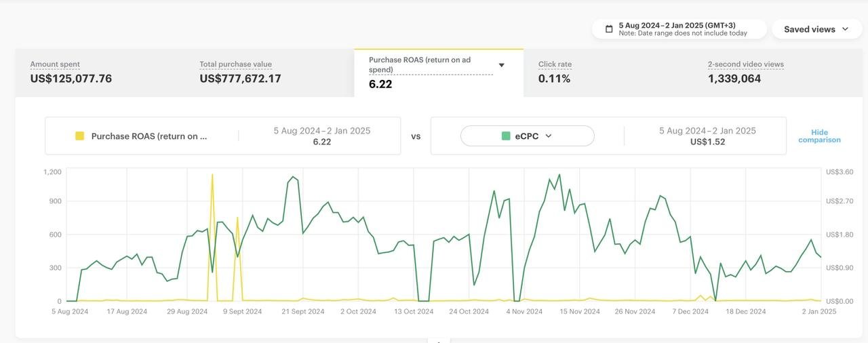Click the green eCPC legend swatch
Viewport: 868px width, 343px height.
tap(506, 136)
